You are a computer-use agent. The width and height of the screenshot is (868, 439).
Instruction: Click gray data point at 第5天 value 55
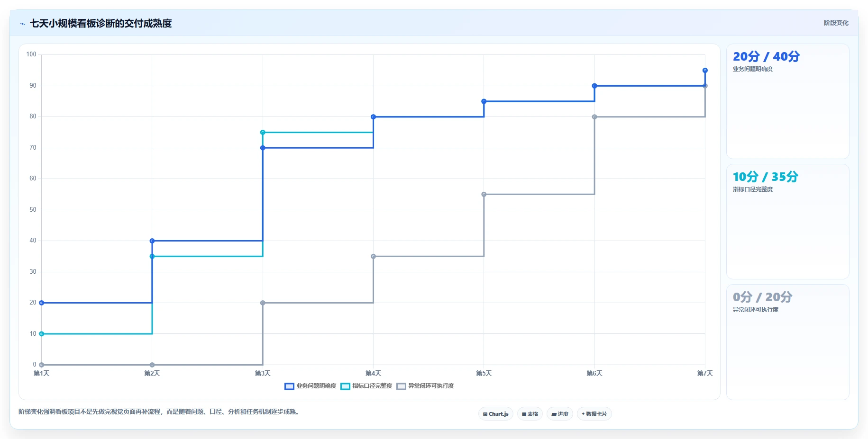[x=484, y=194]
